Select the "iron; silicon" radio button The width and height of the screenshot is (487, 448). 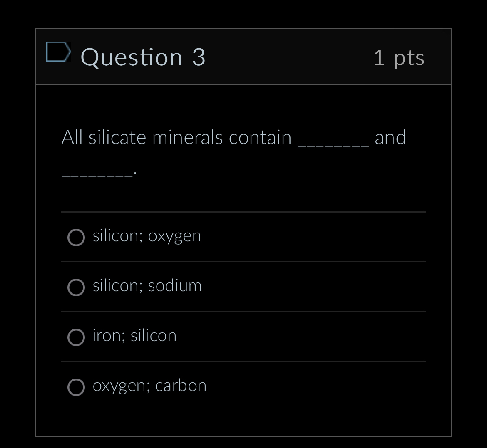[76, 337]
